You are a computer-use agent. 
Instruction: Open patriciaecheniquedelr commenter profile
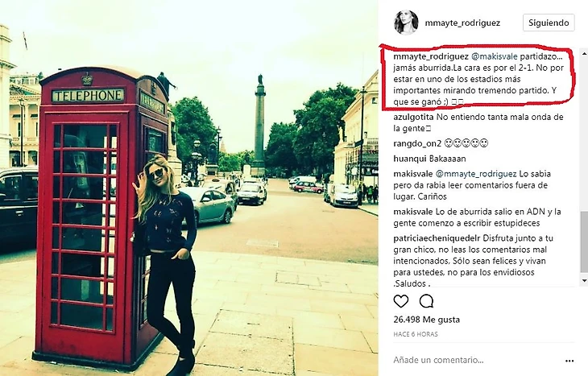pos(437,238)
